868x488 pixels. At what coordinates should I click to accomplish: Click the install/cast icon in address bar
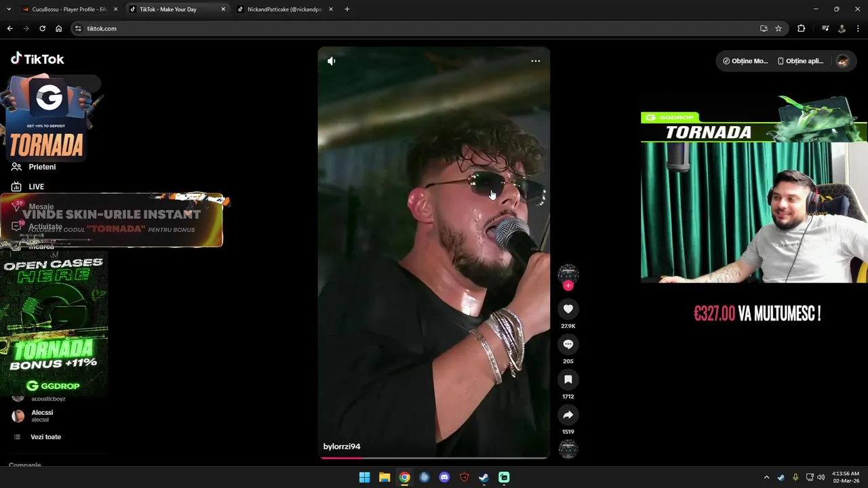click(764, 28)
